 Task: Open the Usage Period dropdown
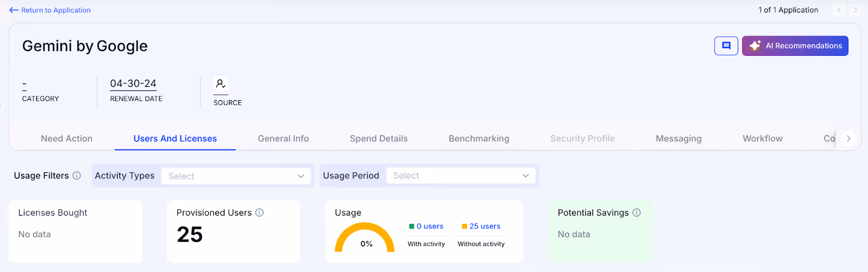click(461, 176)
